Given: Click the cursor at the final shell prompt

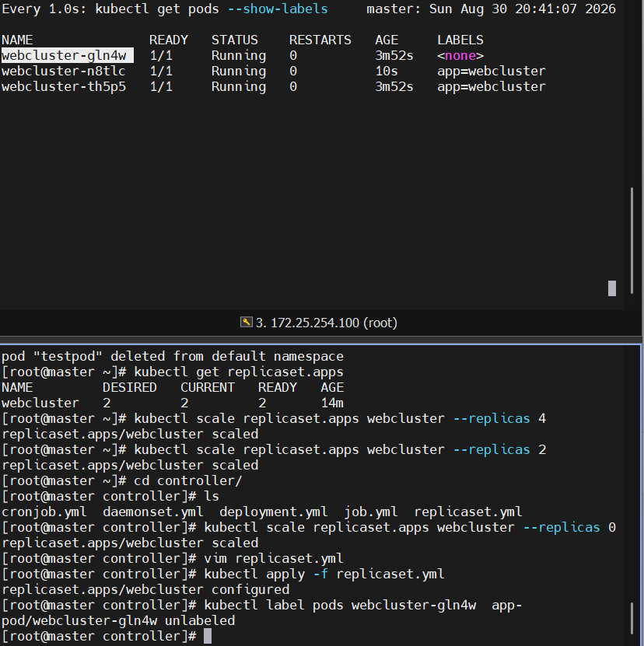Looking at the screenshot, I should [208, 636].
